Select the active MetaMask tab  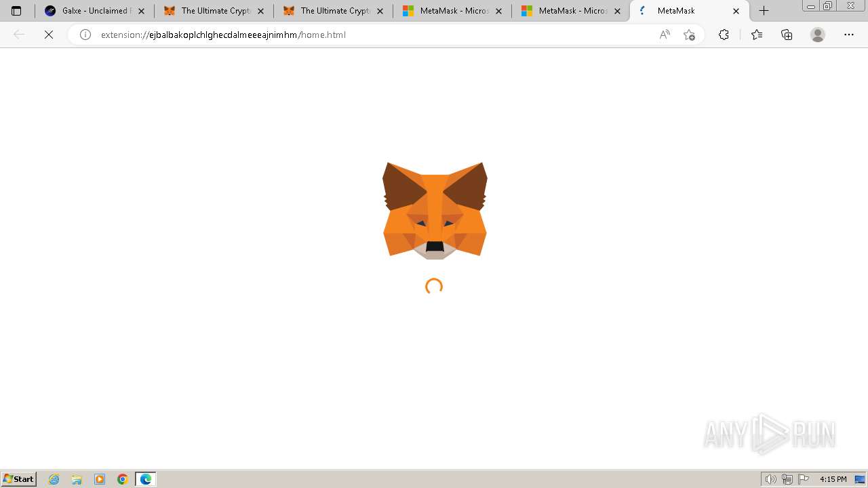coord(690,11)
